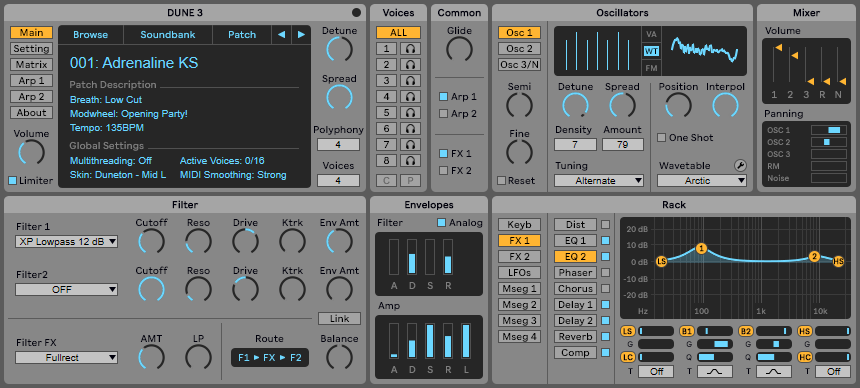Toggle the LS low shelf band
Viewport: 860px width, 388px height.
[x=627, y=331]
